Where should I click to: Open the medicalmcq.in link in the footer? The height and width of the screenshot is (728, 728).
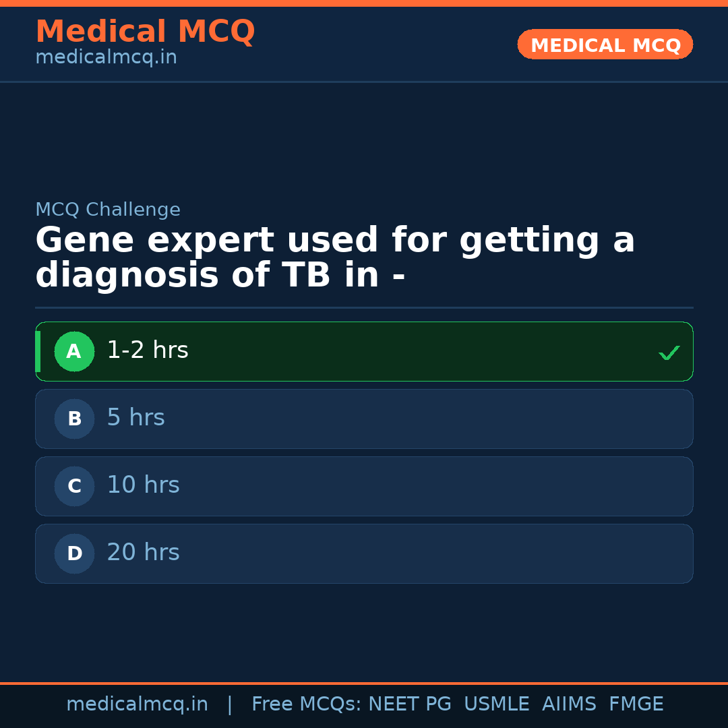click(x=137, y=704)
